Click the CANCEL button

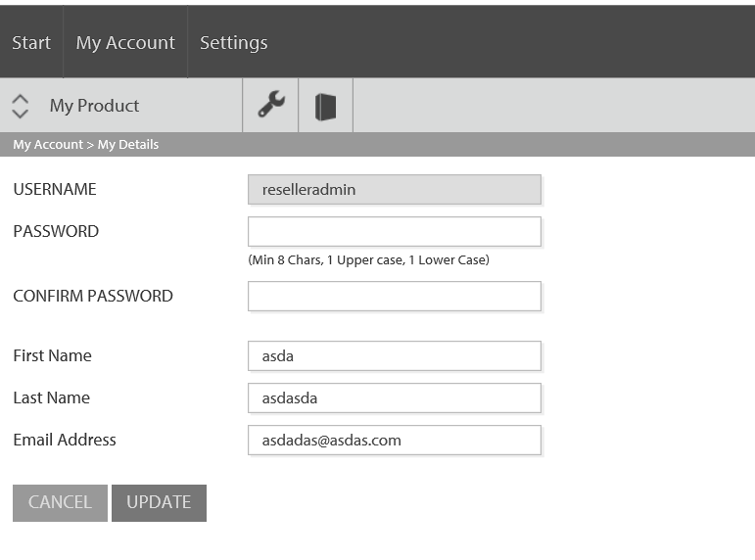click(x=60, y=502)
